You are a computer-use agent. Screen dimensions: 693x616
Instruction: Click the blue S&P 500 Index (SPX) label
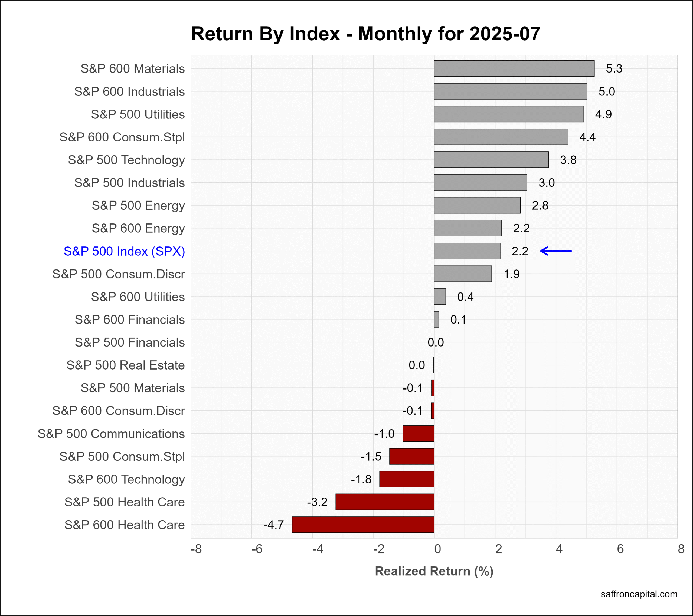125,251
